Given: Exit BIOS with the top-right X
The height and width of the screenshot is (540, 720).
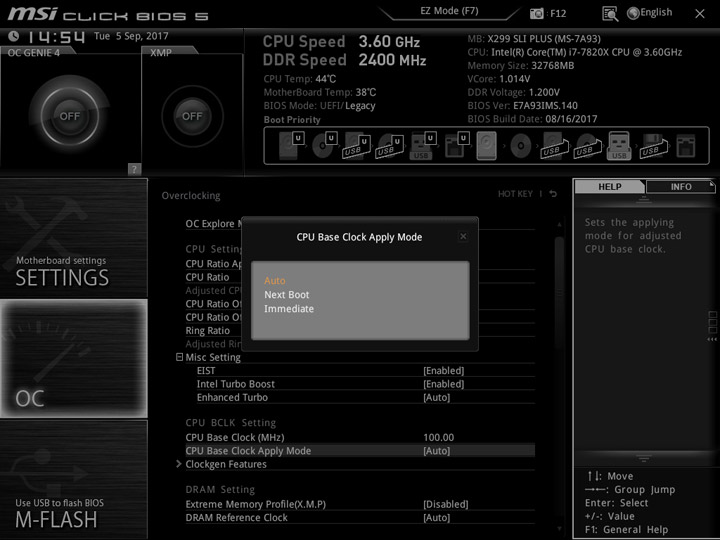Looking at the screenshot, I should click(700, 14).
